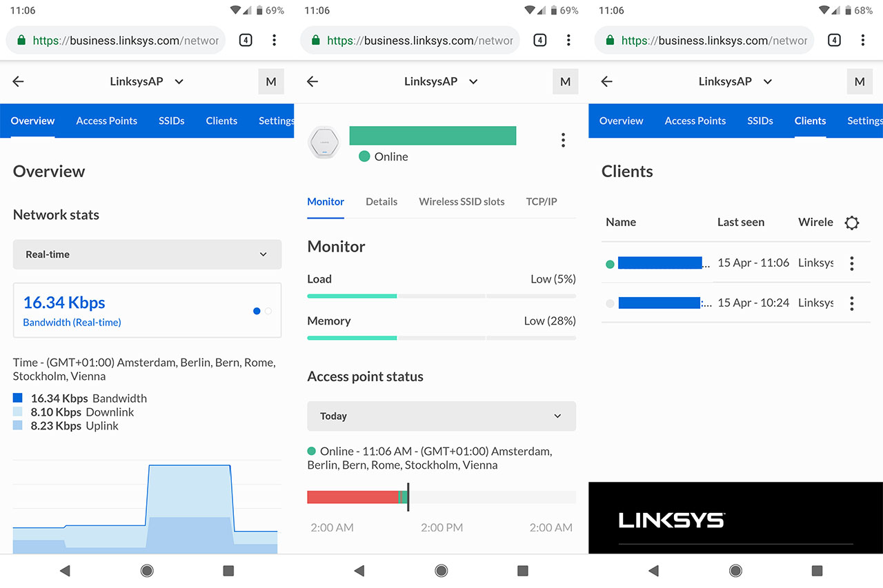Viewport: 883px width, 588px height.
Task: Open browser tab switcher in middle screen
Action: pos(540,40)
